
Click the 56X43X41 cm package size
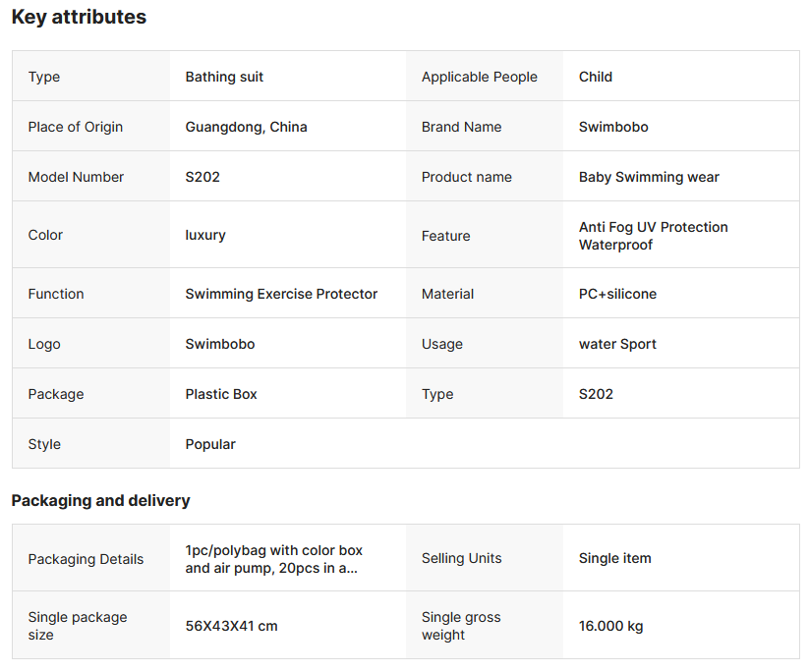[x=231, y=626]
